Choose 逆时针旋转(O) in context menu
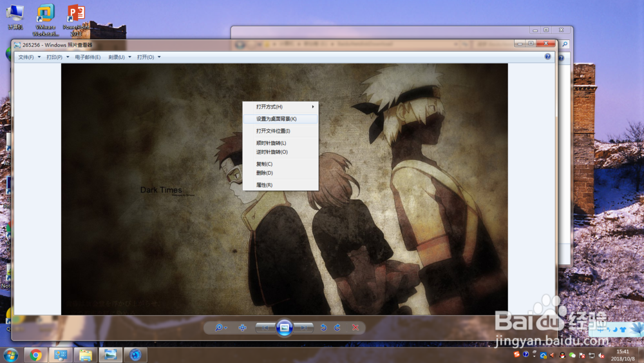Screen dimensions: 644x363 [281, 152]
